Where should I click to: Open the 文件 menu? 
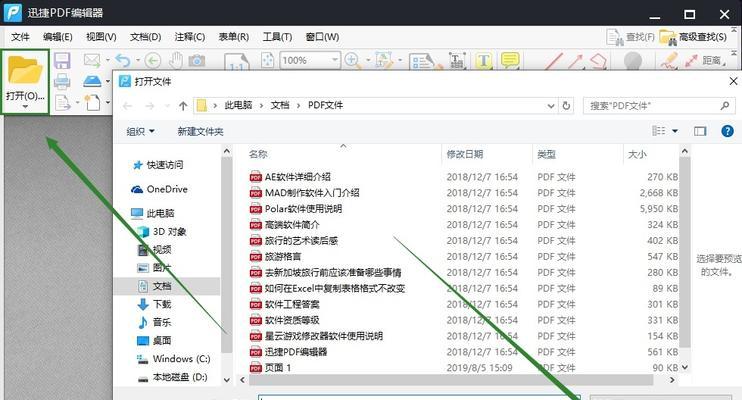[20, 37]
